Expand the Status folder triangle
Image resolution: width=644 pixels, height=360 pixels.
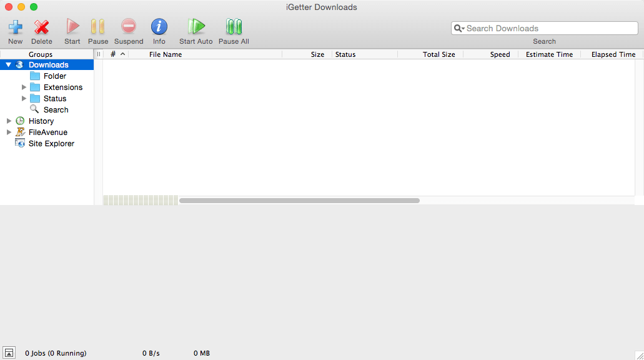pyautogui.click(x=24, y=99)
